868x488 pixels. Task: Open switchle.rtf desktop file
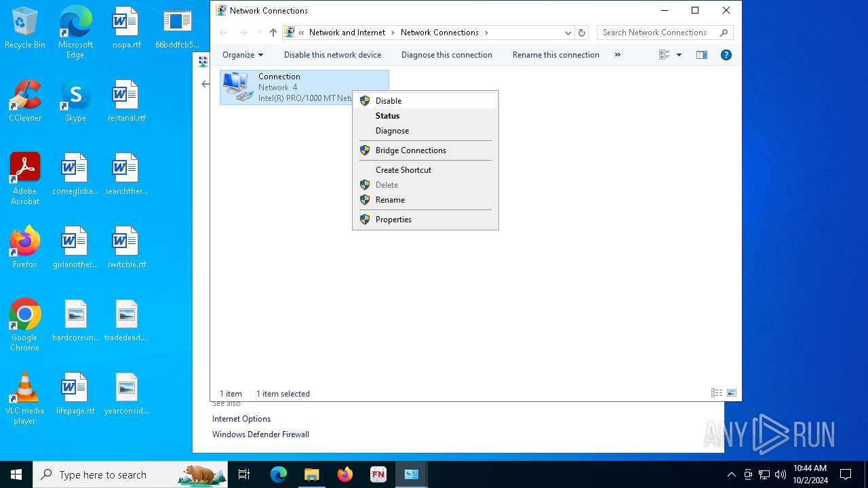click(x=126, y=248)
